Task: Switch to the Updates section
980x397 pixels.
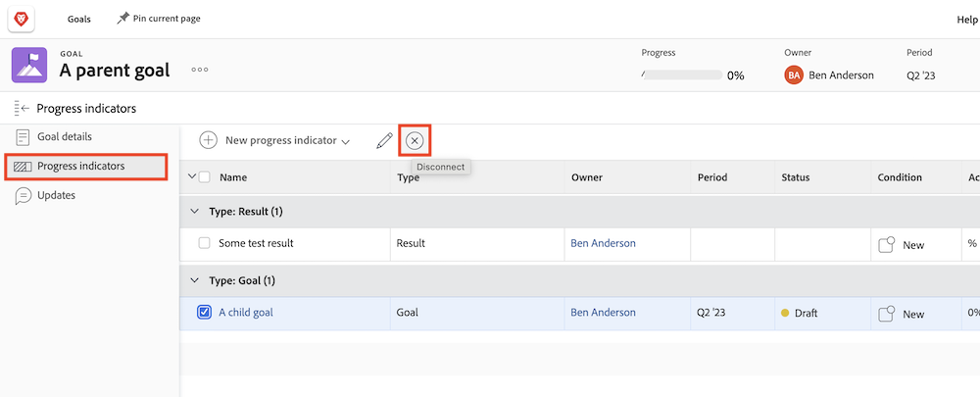Action: (x=56, y=195)
